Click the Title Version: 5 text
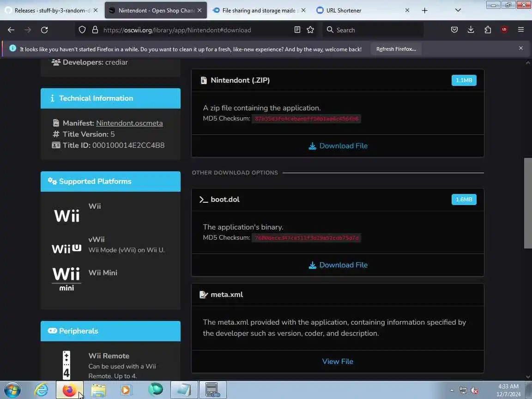 coord(89,134)
